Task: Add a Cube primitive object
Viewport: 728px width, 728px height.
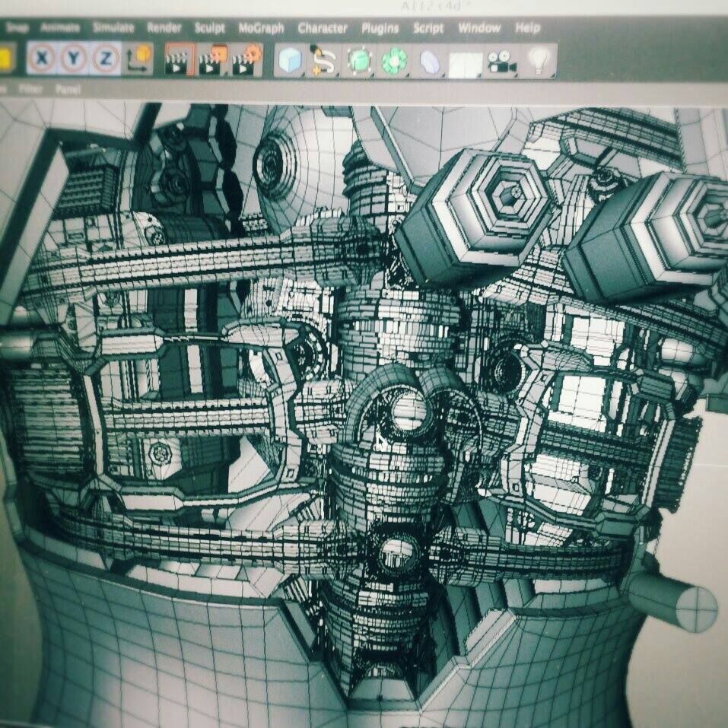Action: 290,61
